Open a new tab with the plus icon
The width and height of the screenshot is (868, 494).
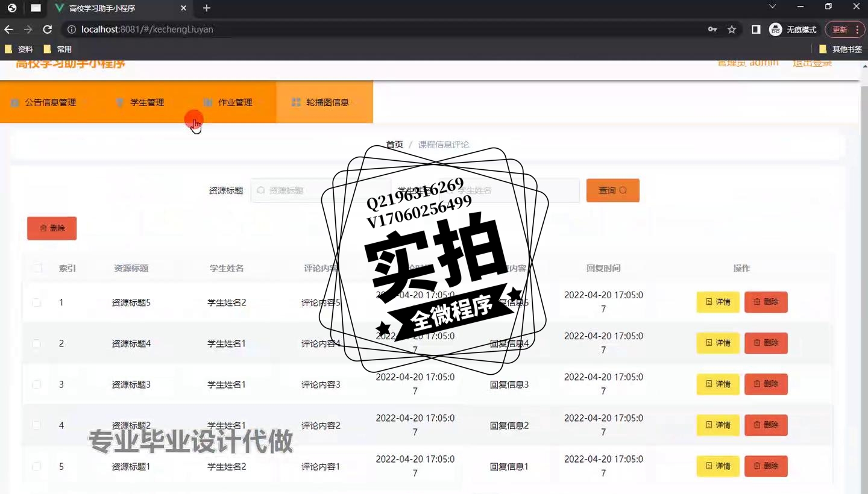tap(207, 8)
